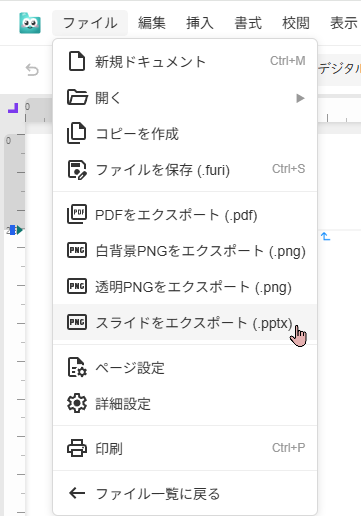Click the PDF export icon
Screen dimensions: 361x516
77,214
